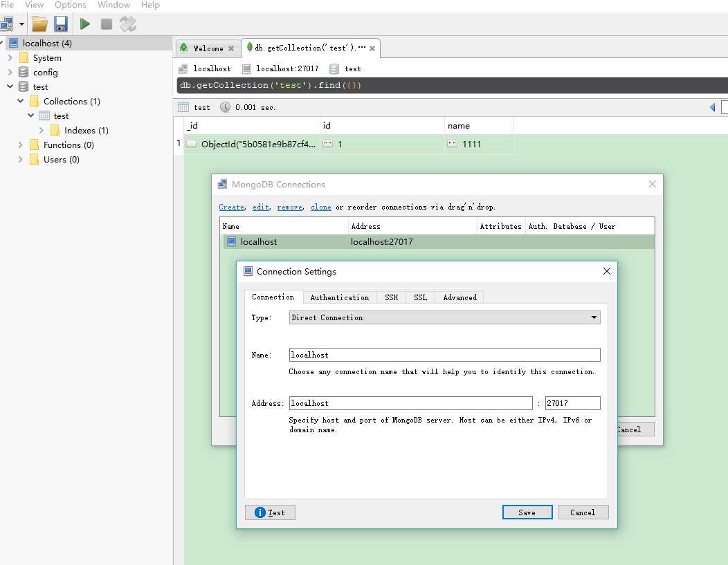Click the connect to server toolbar icon
The width and height of the screenshot is (728, 565).
click(x=6, y=24)
